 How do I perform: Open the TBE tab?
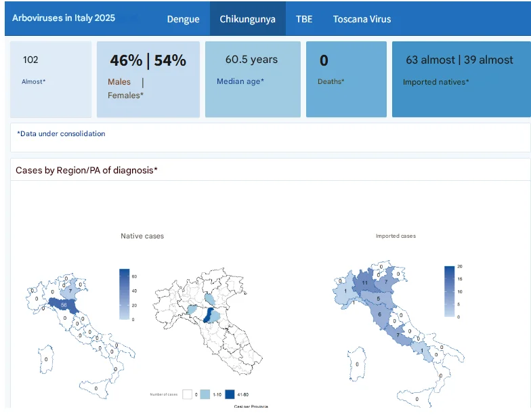pyautogui.click(x=304, y=19)
